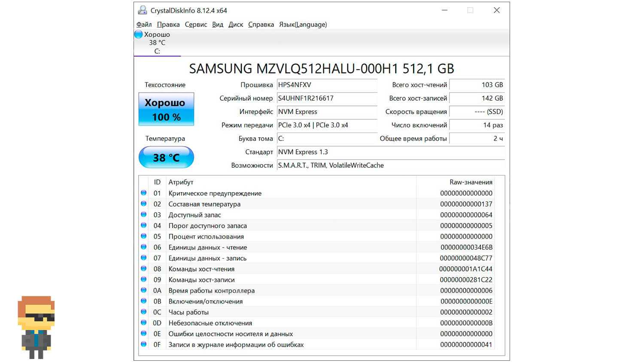The image size is (644, 362).
Task: Click status orb beside Часы работы
Action: click(x=144, y=312)
